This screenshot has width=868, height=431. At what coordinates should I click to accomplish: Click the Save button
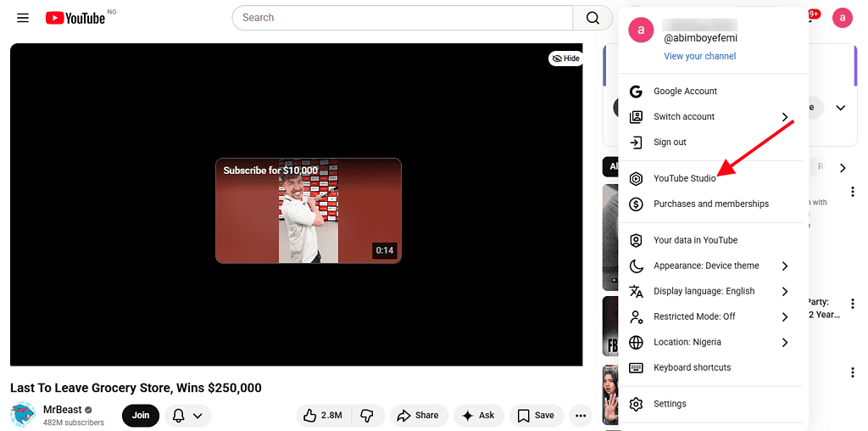(537, 416)
